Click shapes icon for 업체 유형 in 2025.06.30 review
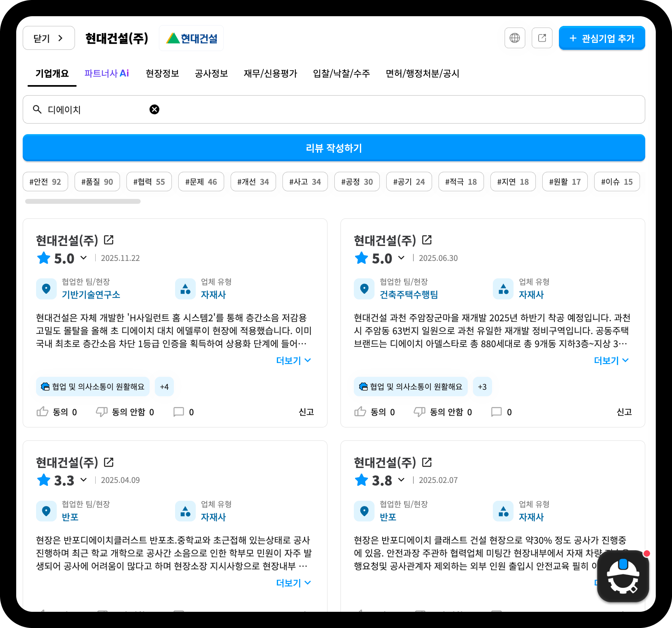 [503, 289]
